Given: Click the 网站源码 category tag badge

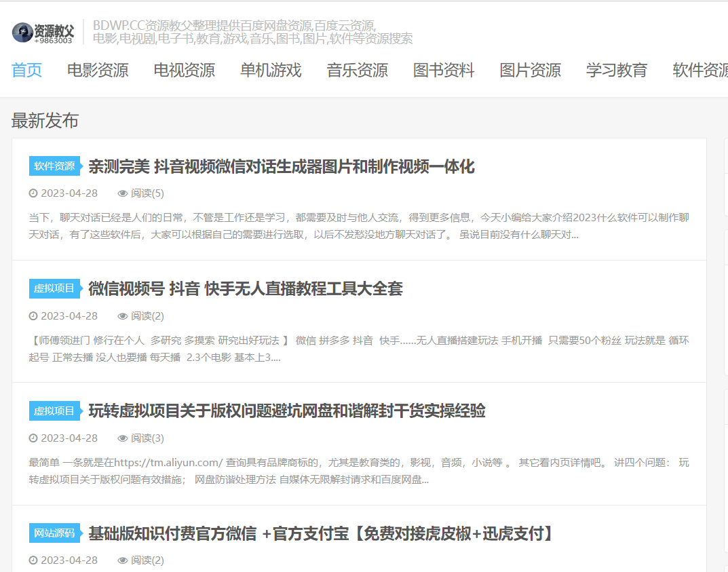Looking at the screenshot, I should pos(54,533).
